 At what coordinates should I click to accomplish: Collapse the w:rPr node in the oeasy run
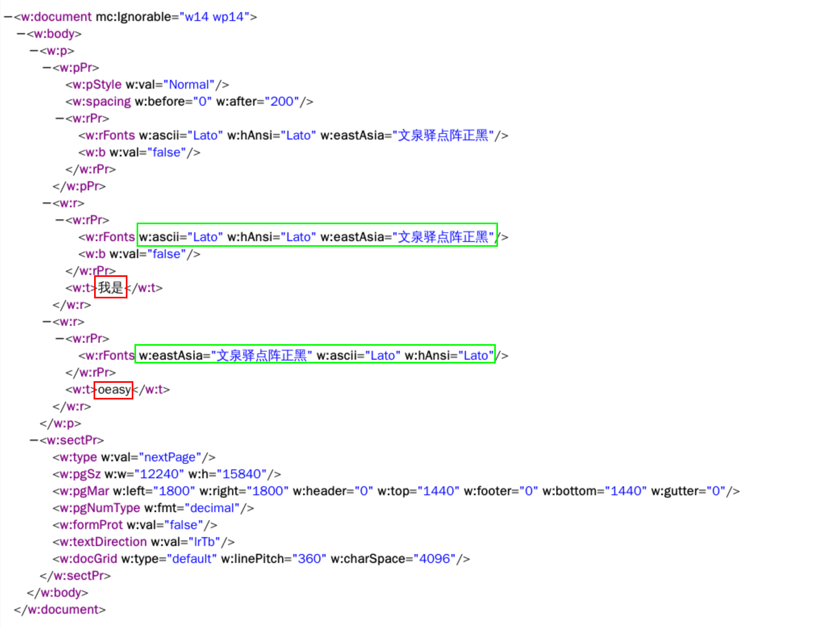tap(60, 339)
